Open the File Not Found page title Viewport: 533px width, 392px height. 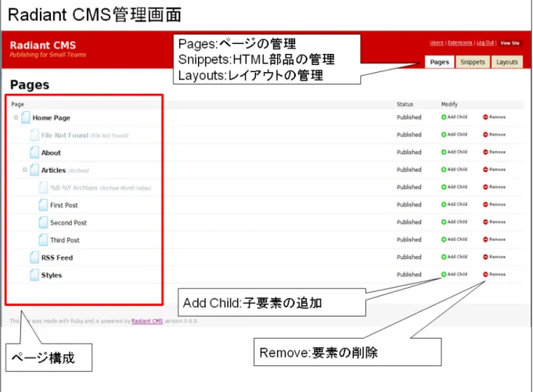point(65,135)
